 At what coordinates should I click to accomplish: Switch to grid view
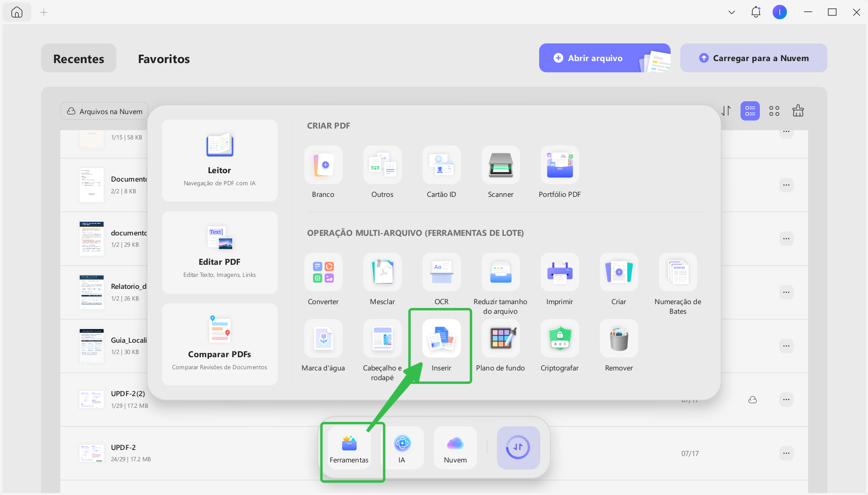click(774, 111)
